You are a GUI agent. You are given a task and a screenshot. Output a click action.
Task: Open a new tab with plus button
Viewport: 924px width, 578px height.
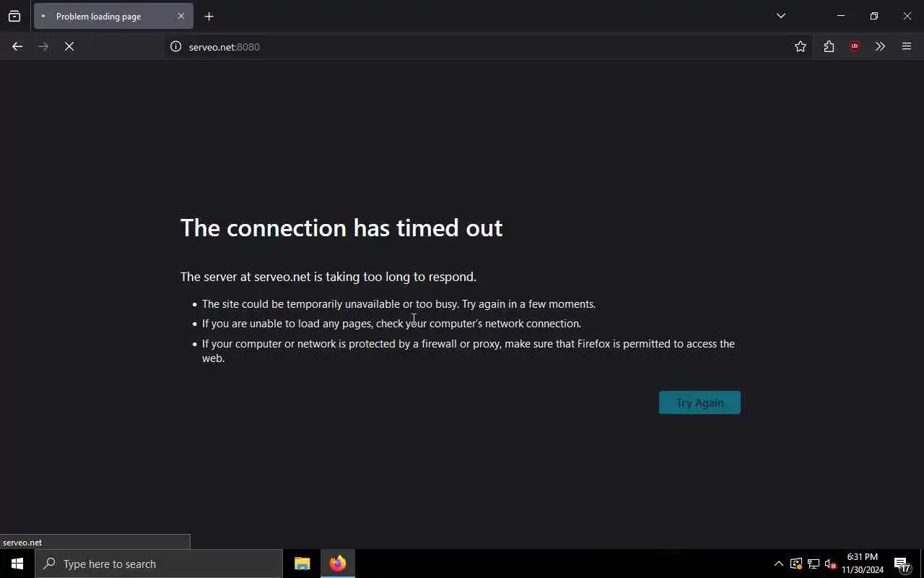click(209, 16)
